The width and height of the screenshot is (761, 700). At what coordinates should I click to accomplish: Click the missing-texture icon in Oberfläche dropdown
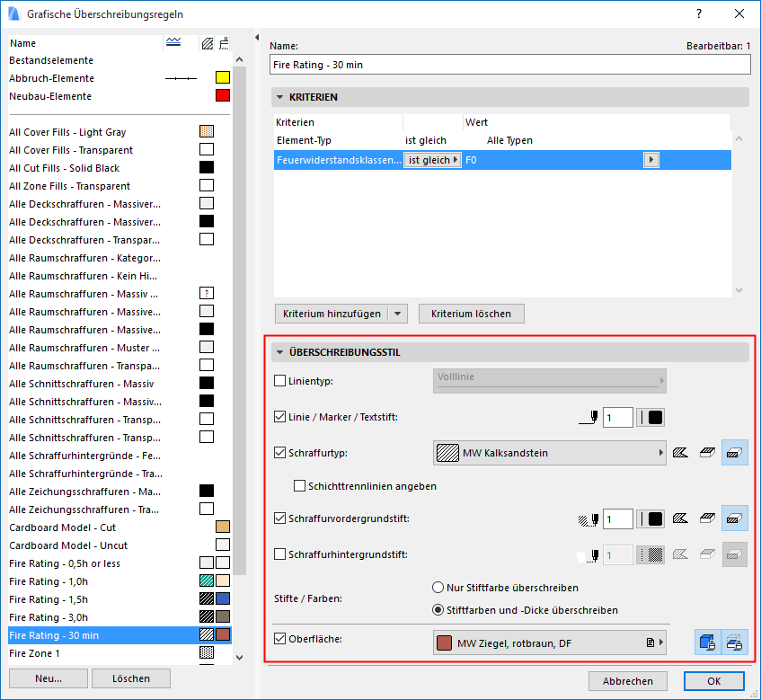[650, 642]
